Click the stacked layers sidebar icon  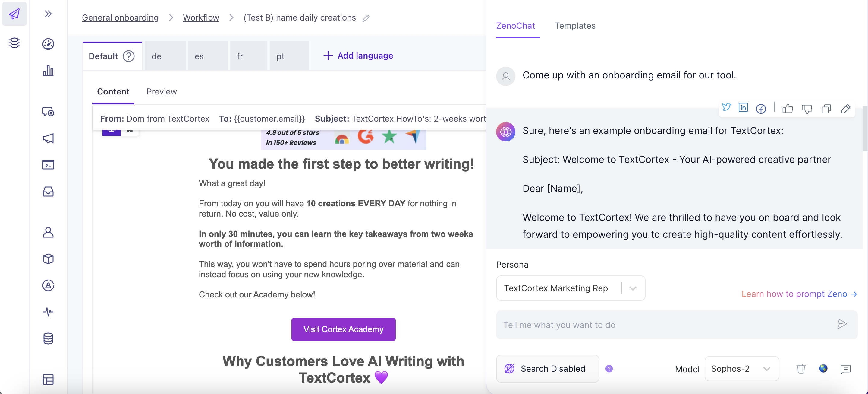click(x=14, y=43)
